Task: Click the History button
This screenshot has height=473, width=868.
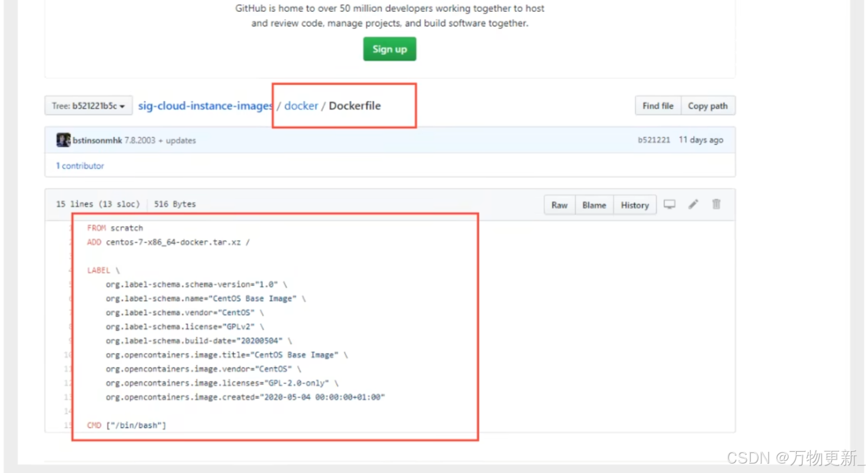Action: point(635,205)
